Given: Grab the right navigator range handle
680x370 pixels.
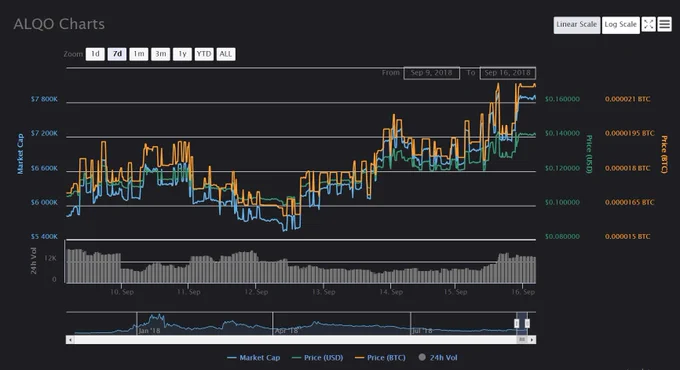Looking at the screenshot, I should pos(527,323).
